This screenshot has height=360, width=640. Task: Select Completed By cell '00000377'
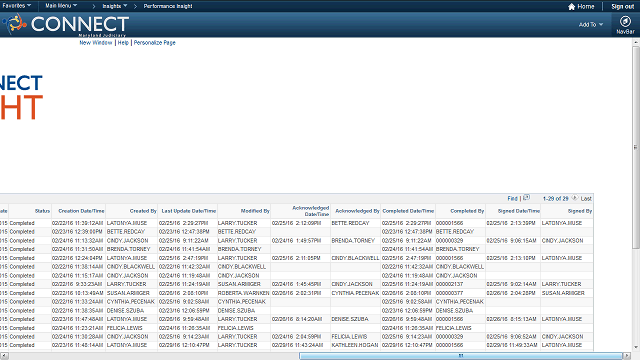[449, 293]
